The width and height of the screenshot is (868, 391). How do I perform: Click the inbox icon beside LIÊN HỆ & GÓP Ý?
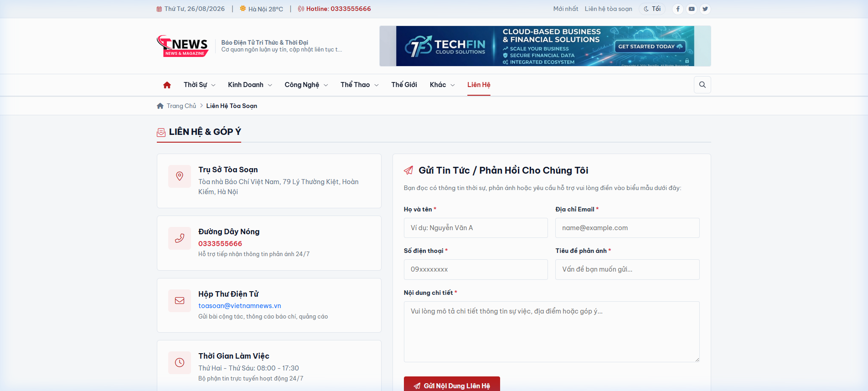click(161, 132)
